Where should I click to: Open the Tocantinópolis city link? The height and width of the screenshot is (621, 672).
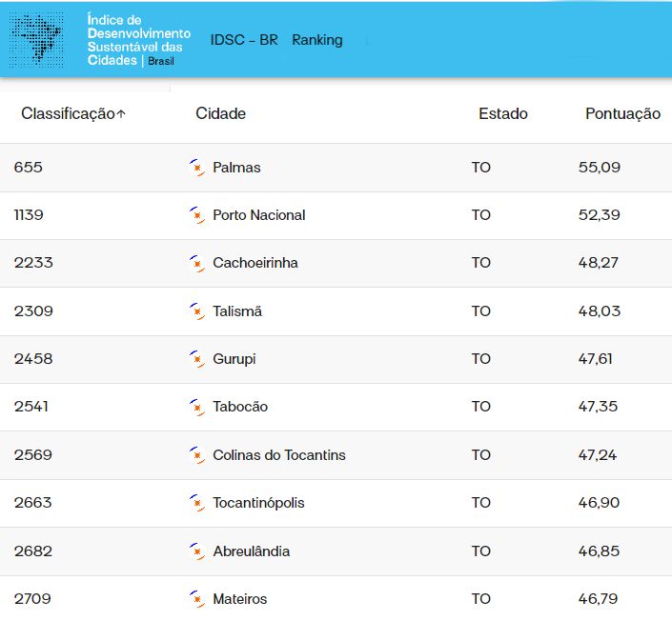coord(258,503)
